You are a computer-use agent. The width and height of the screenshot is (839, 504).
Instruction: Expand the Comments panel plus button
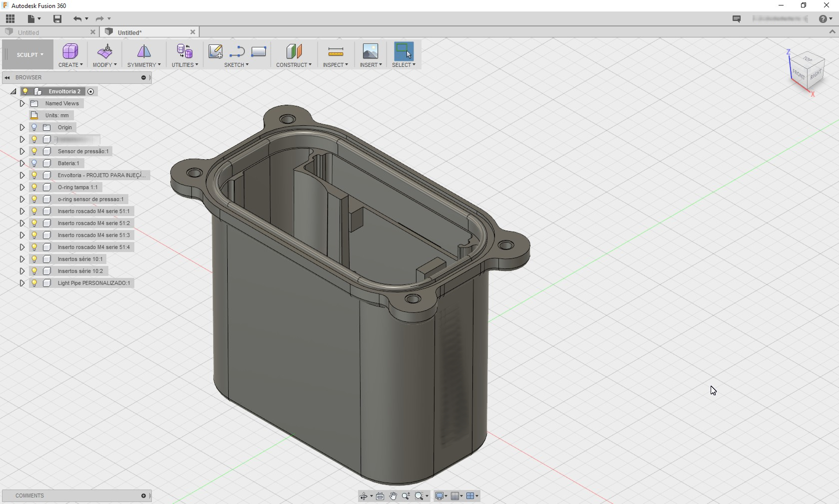point(143,496)
